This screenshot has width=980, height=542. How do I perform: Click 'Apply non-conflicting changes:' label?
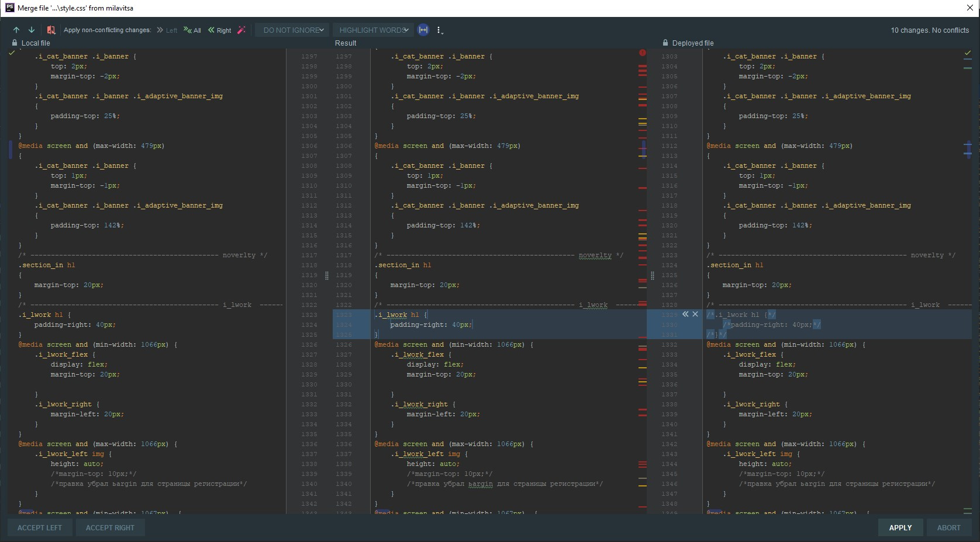[107, 30]
